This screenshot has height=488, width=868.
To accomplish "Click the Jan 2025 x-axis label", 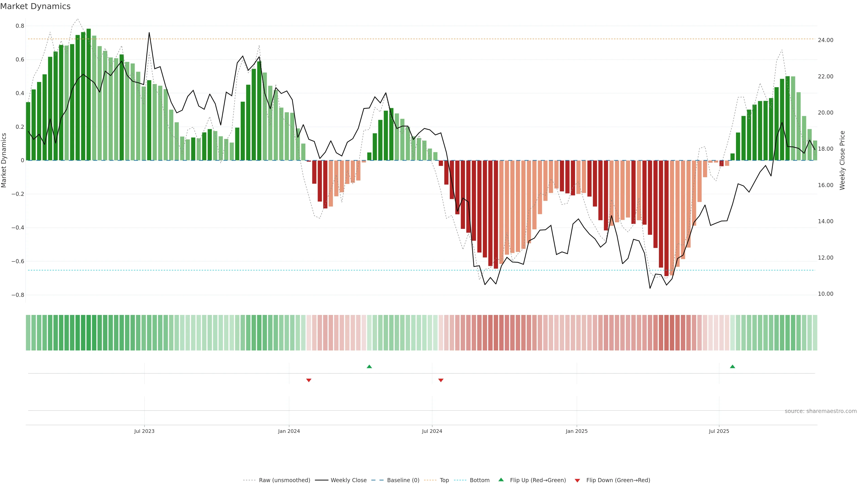I will 577,431.
